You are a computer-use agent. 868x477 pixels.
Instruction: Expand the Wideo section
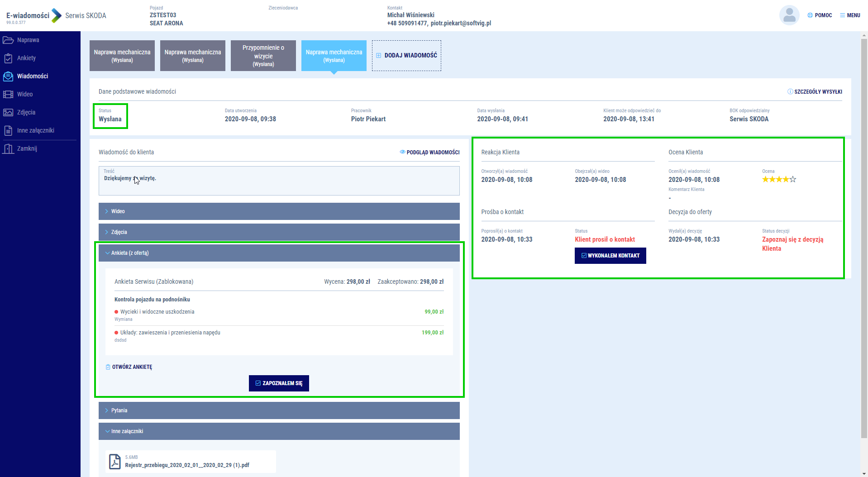coord(279,211)
